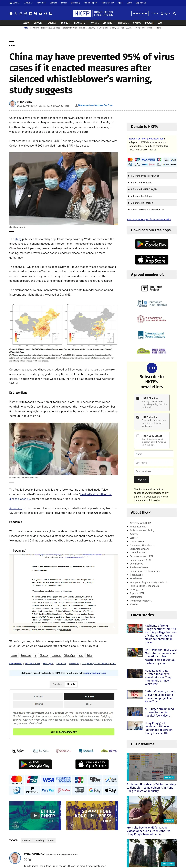Open the Instagram icon in header
The image size is (186, 868).
pos(21,14)
